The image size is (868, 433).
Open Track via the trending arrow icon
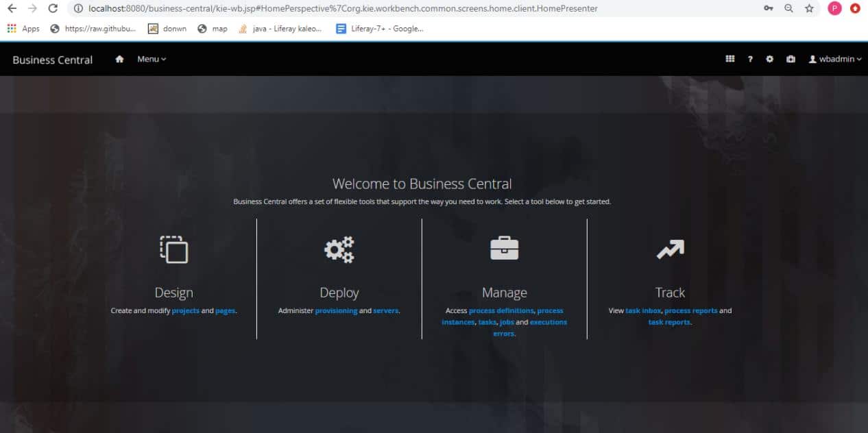(x=669, y=249)
